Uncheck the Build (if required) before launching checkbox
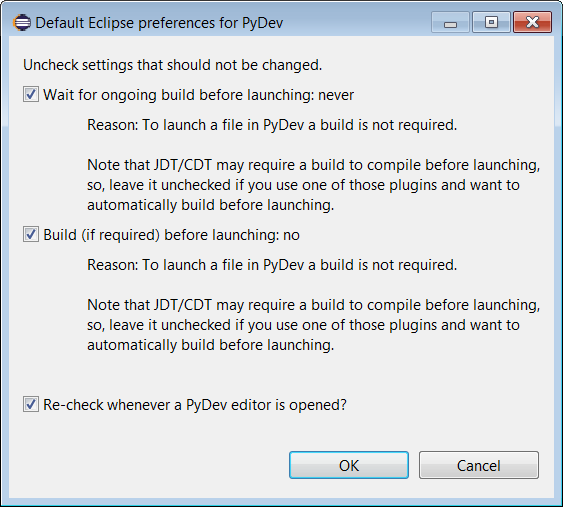This screenshot has height=507, width=563. 31,234
